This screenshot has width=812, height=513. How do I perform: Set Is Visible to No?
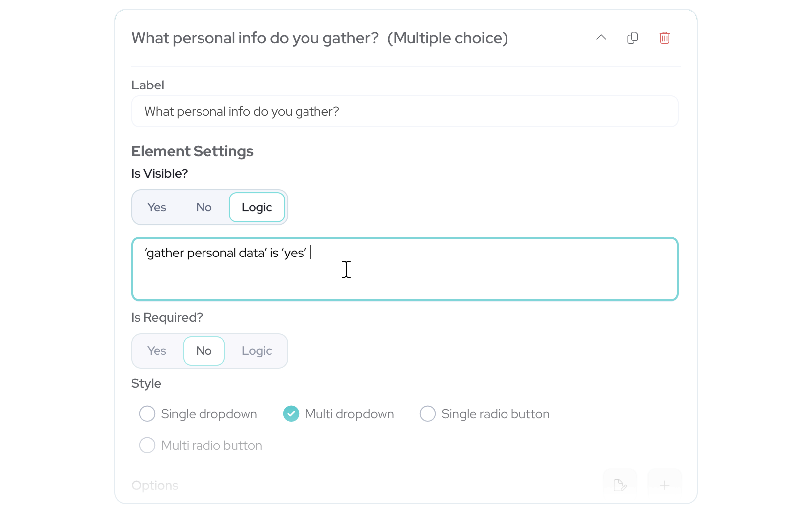click(x=204, y=207)
